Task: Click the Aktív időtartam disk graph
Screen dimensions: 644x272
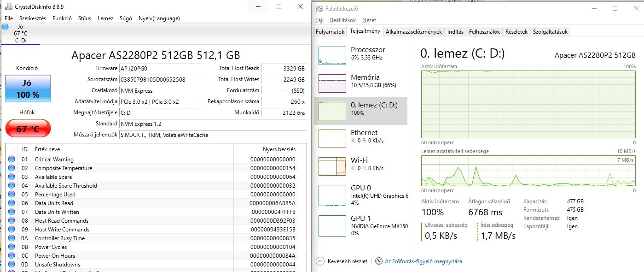Action: click(x=528, y=104)
